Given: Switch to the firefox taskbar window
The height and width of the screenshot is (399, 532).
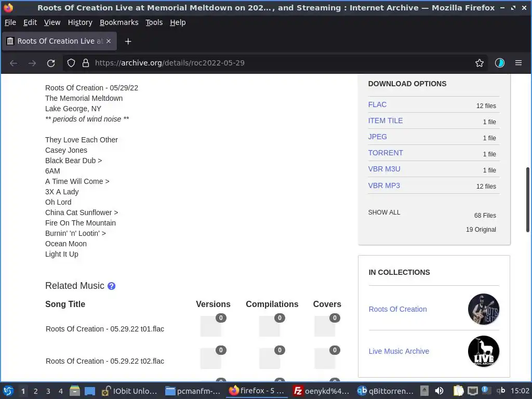Looking at the screenshot, I should (257, 391).
